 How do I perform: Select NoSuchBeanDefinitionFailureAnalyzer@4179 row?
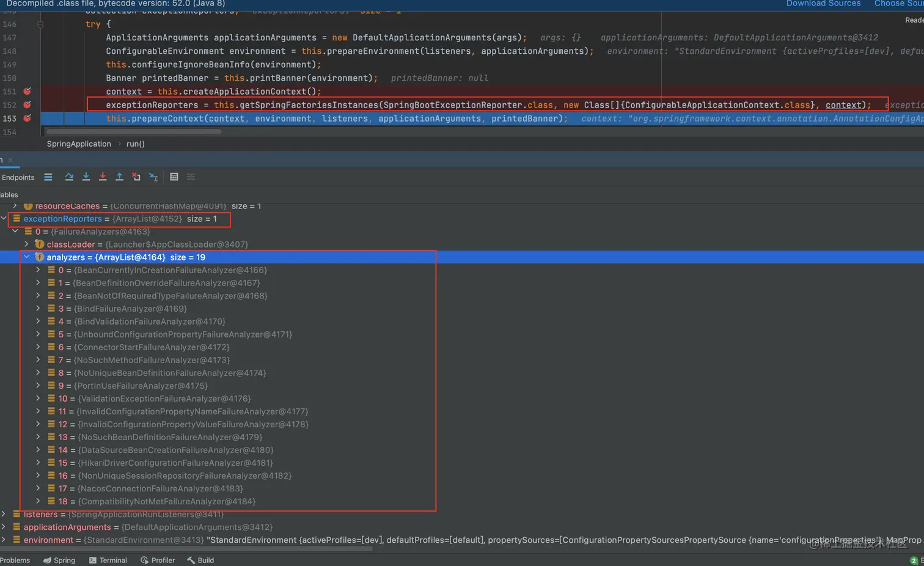coord(462,436)
